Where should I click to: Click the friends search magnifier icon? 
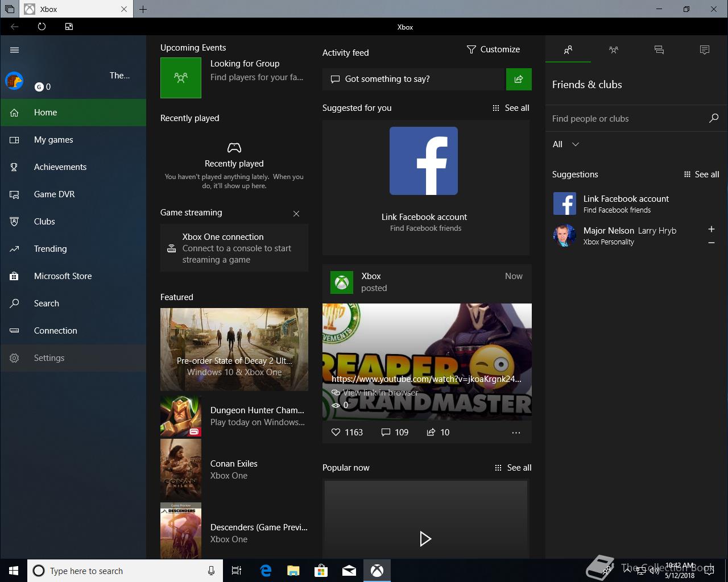tap(714, 118)
